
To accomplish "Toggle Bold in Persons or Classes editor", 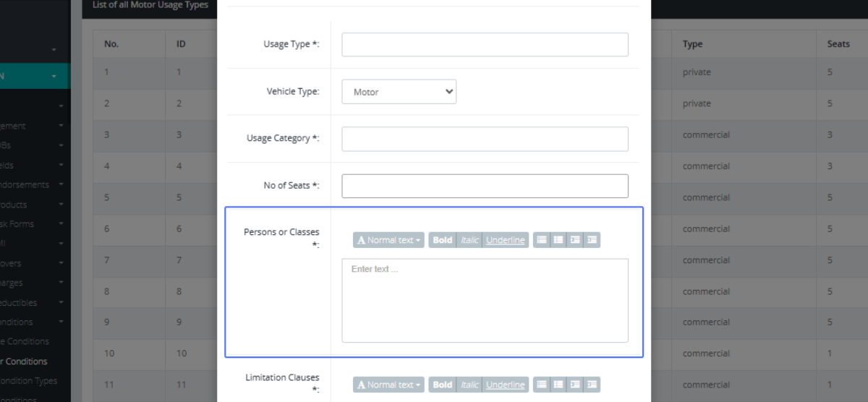I will [x=443, y=240].
